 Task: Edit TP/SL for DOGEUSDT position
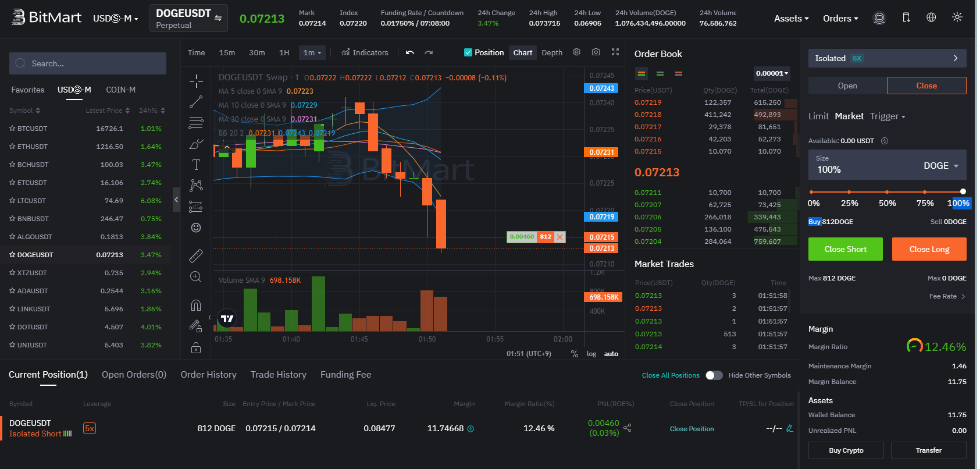(x=789, y=428)
